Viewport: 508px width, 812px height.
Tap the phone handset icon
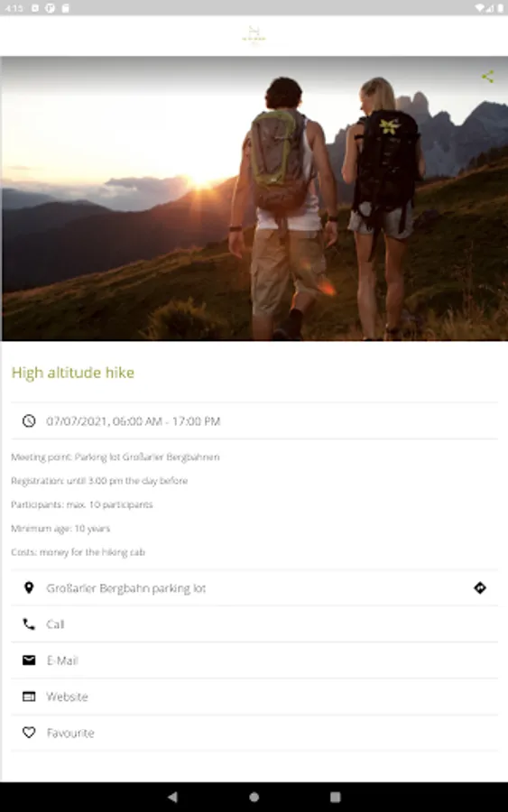pos(29,624)
